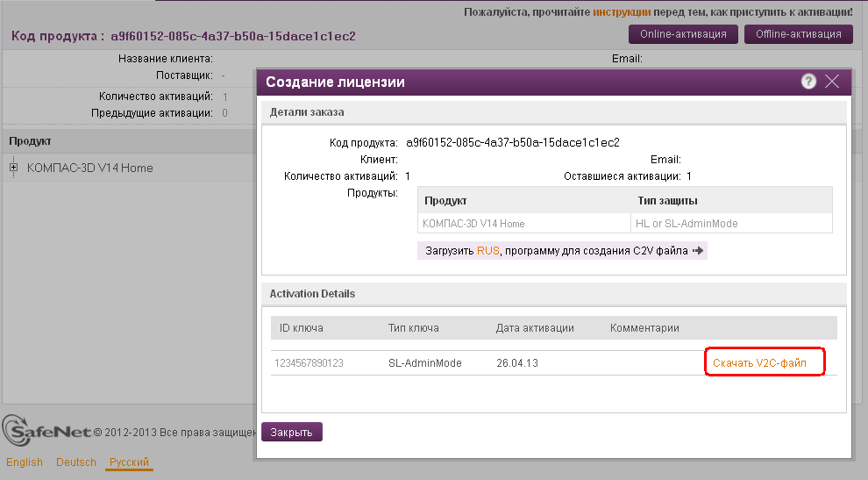The width and height of the screenshot is (868, 480).
Task: Select the Русский language link
Action: pos(129,462)
